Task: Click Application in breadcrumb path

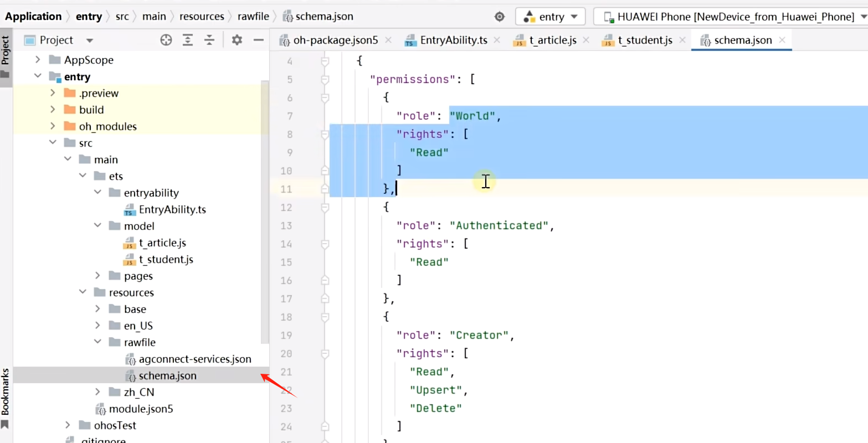Action: 33,17
